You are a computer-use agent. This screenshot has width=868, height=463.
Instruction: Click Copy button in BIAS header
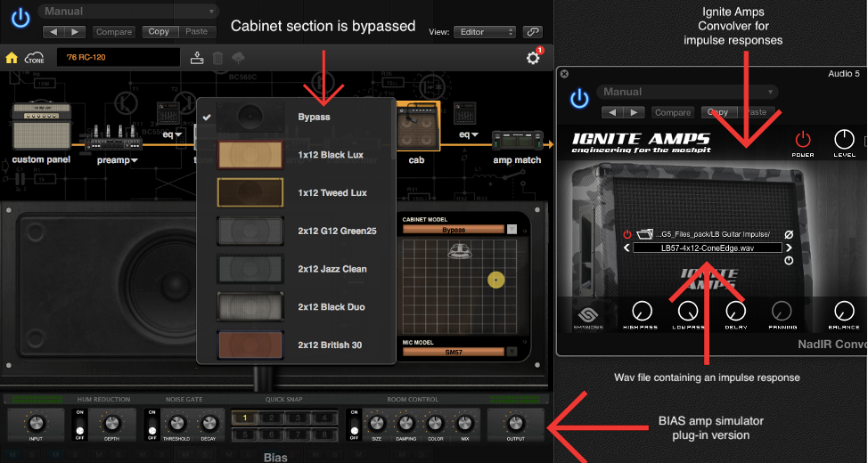(160, 32)
